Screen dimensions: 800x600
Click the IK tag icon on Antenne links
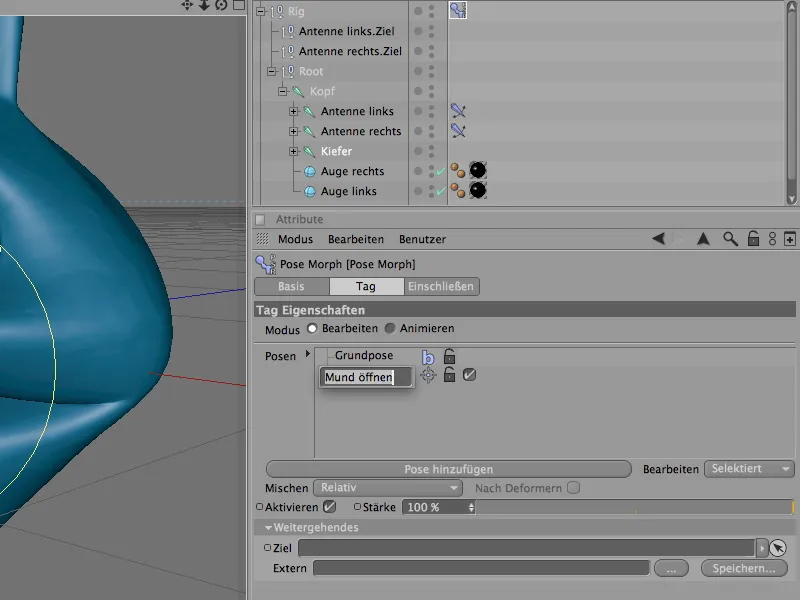(x=456, y=111)
